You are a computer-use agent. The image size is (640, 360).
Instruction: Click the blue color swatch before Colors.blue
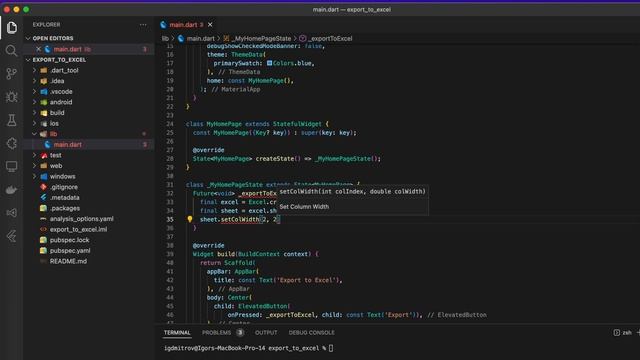pos(269,63)
